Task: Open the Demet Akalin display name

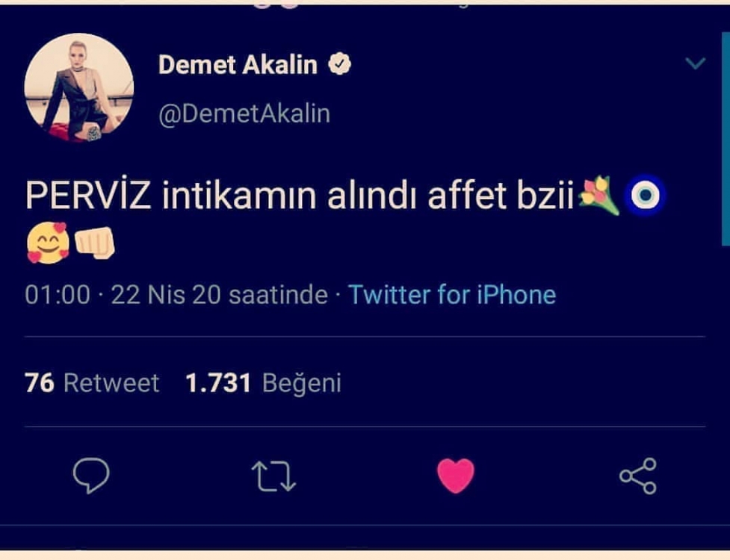Action: coord(238,64)
